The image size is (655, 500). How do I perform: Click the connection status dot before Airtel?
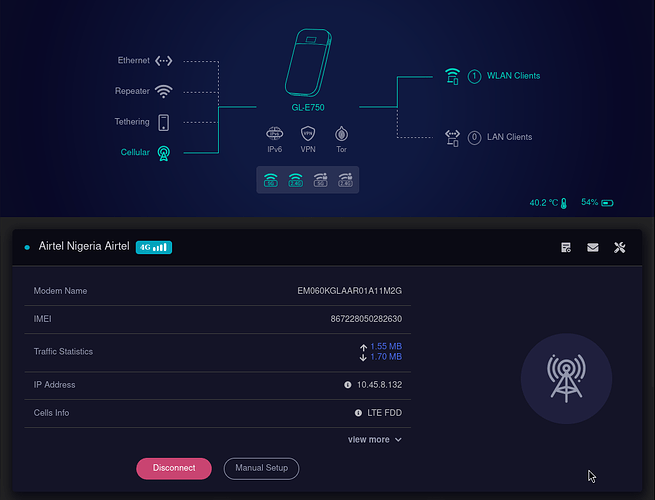click(27, 247)
